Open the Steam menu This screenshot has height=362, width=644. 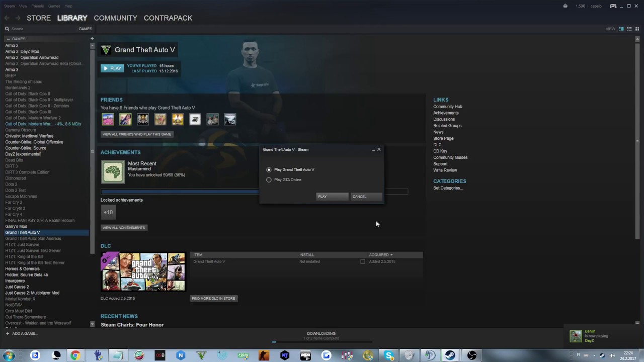(9, 6)
